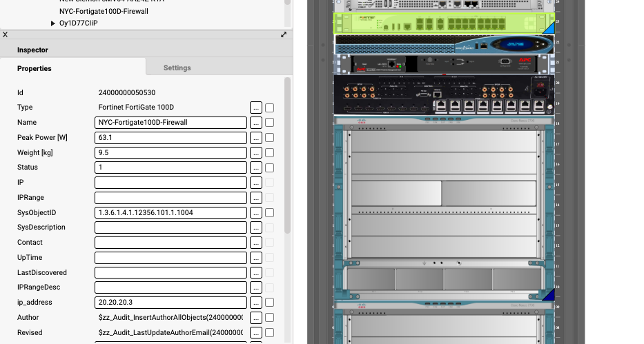Toggle the SysObjectID row checkbox
The height and width of the screenshot is (344, 644).
(270, 213)
